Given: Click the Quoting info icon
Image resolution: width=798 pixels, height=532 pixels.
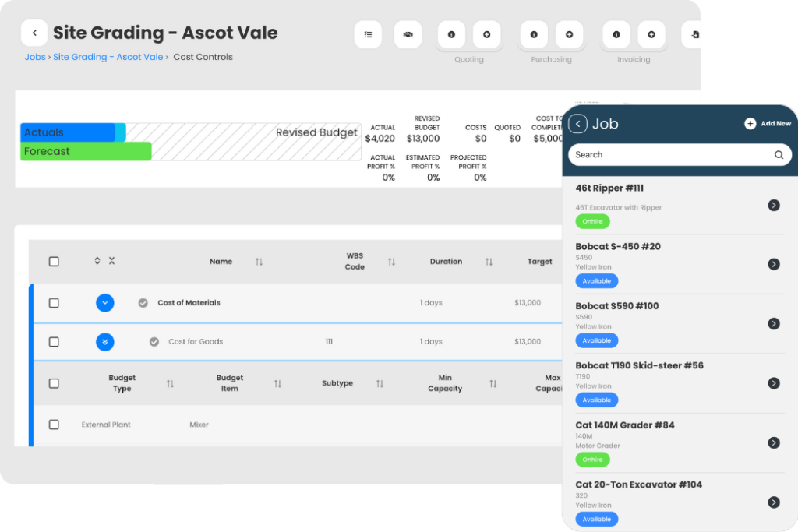Looking at the screenshot, I should [451, 34].
